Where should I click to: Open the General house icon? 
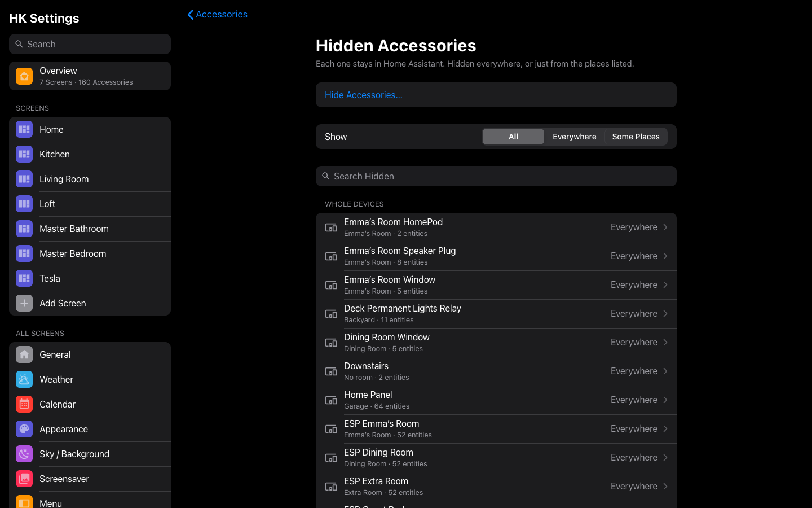[24, 354]
